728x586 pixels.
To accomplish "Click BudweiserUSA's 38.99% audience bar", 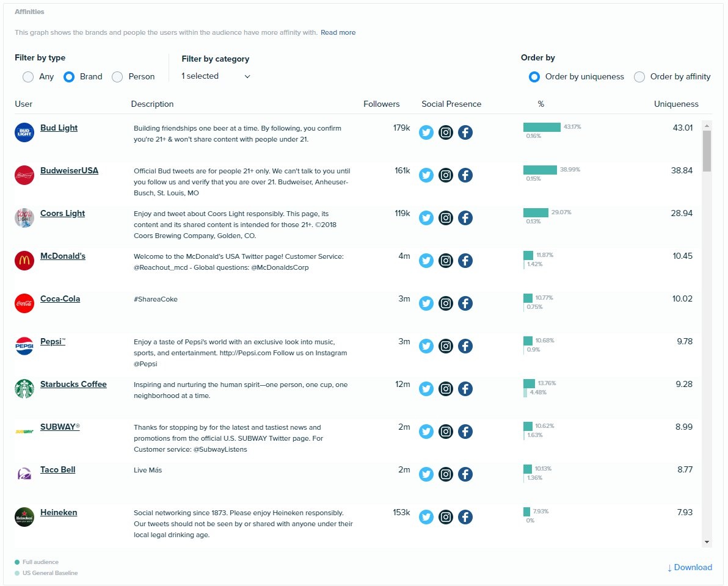I will point(540,170).
